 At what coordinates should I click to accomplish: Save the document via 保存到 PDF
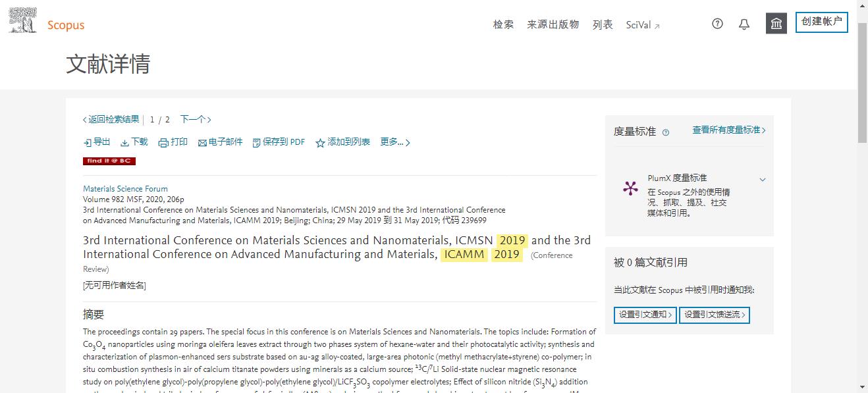click(x=279, y=142)
